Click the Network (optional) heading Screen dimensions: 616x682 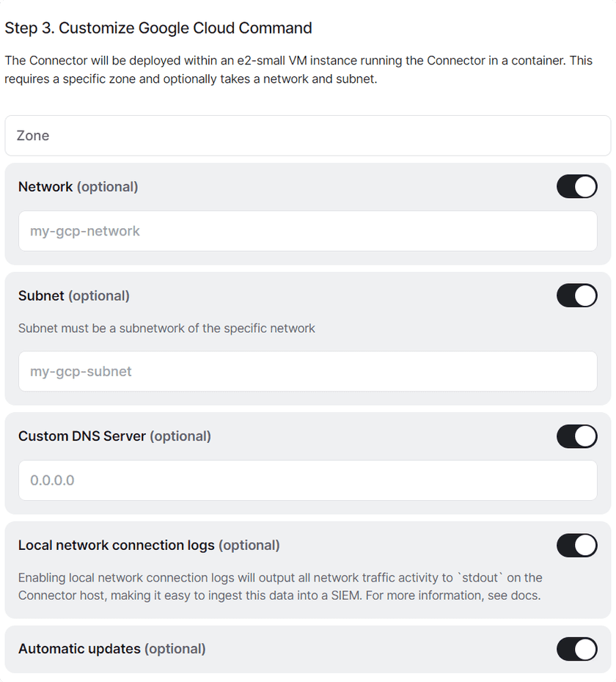(78, 186)
